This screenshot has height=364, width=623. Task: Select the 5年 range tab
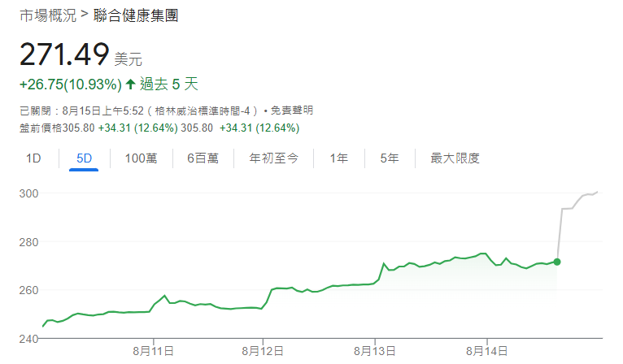(390, 158)
